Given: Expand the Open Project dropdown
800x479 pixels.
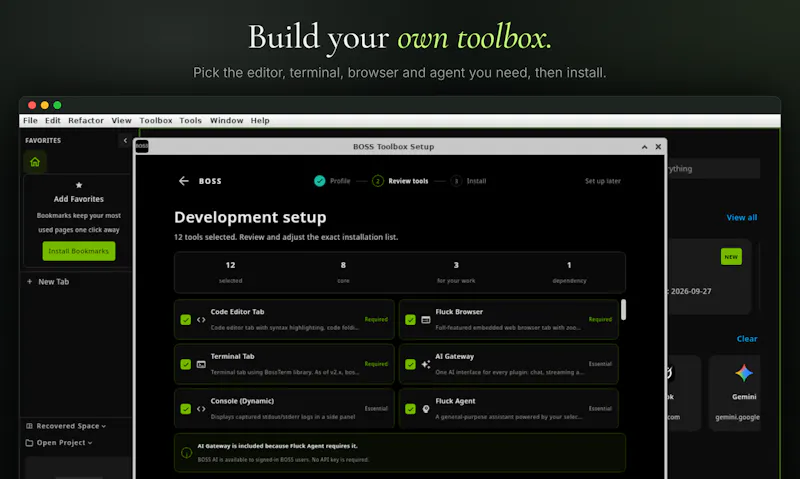Looking at the screenshot, I should pos(90,443).
